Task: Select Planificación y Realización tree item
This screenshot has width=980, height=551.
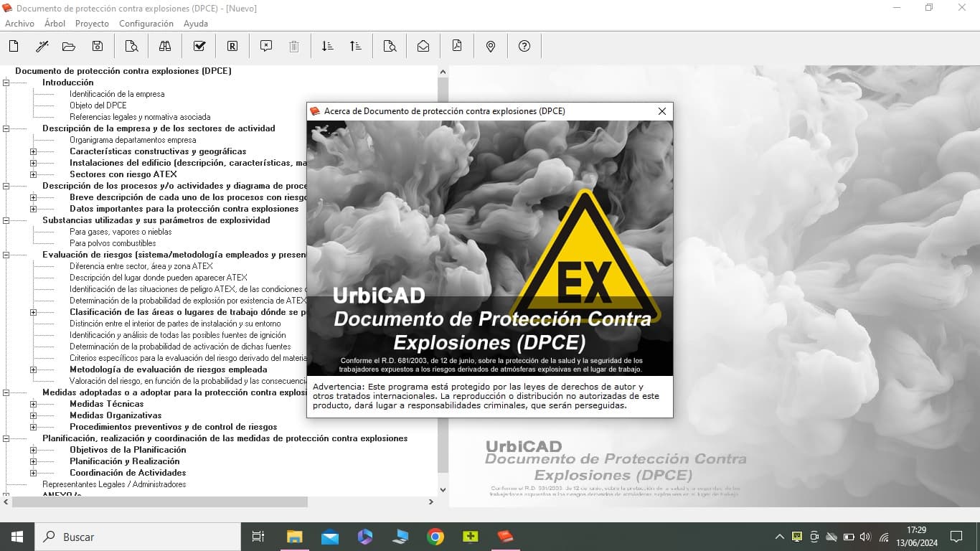Action: point(125,461)
